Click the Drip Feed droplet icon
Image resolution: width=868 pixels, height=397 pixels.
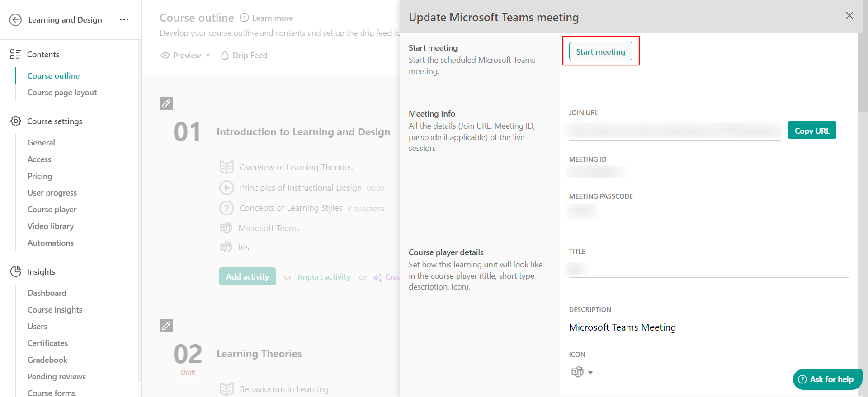point(225,56)
